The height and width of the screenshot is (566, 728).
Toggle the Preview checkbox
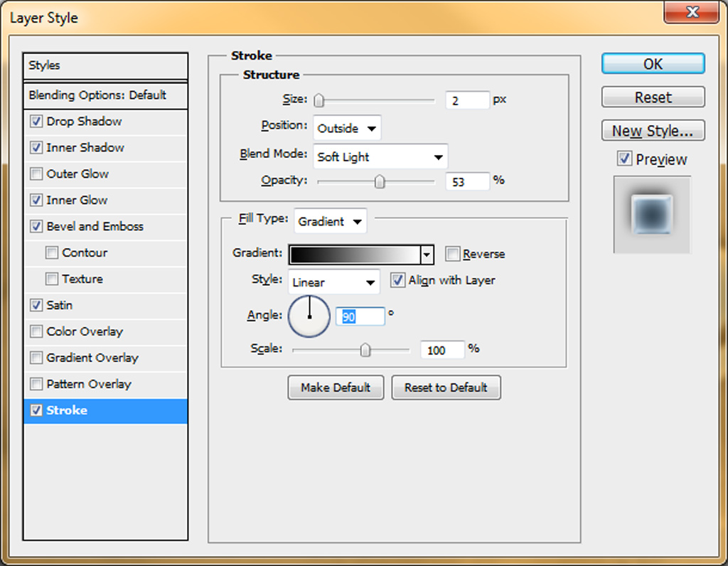coord(624,159)
